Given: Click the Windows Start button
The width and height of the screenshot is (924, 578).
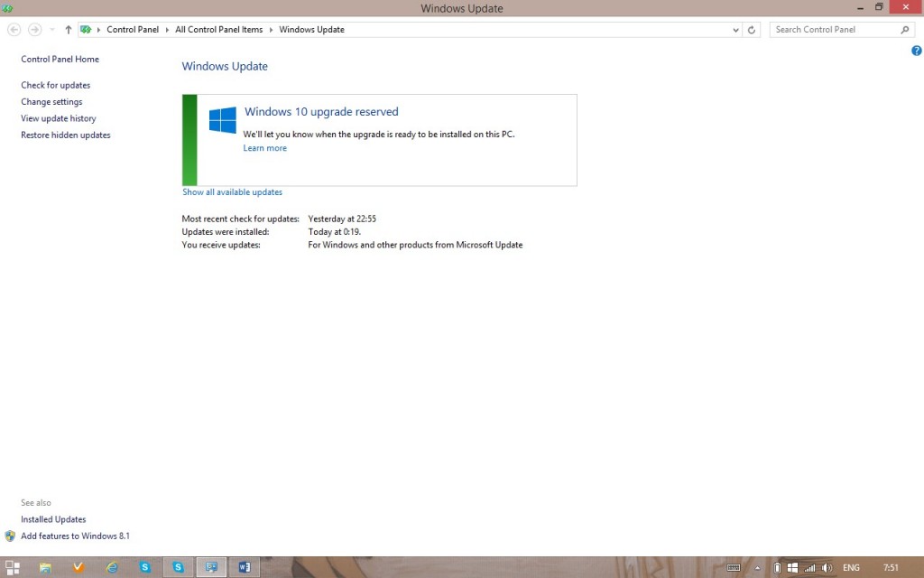Looking at the screenshot, I should point(13,567).
